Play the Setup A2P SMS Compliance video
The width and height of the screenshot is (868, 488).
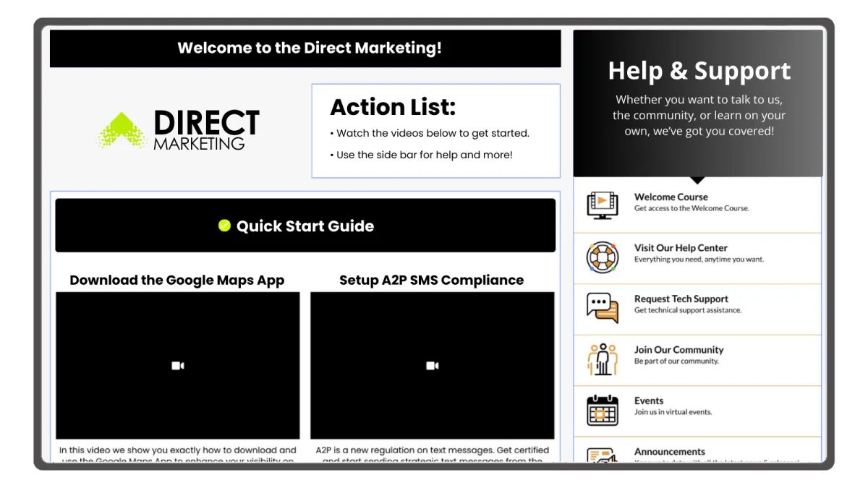point(433,365)
